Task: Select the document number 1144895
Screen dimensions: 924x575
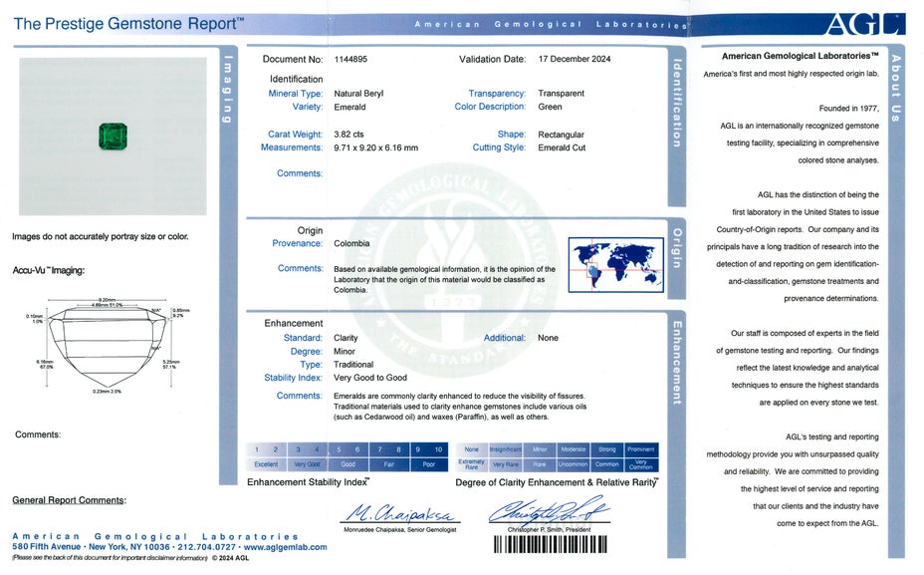Action: click(350, 59)
